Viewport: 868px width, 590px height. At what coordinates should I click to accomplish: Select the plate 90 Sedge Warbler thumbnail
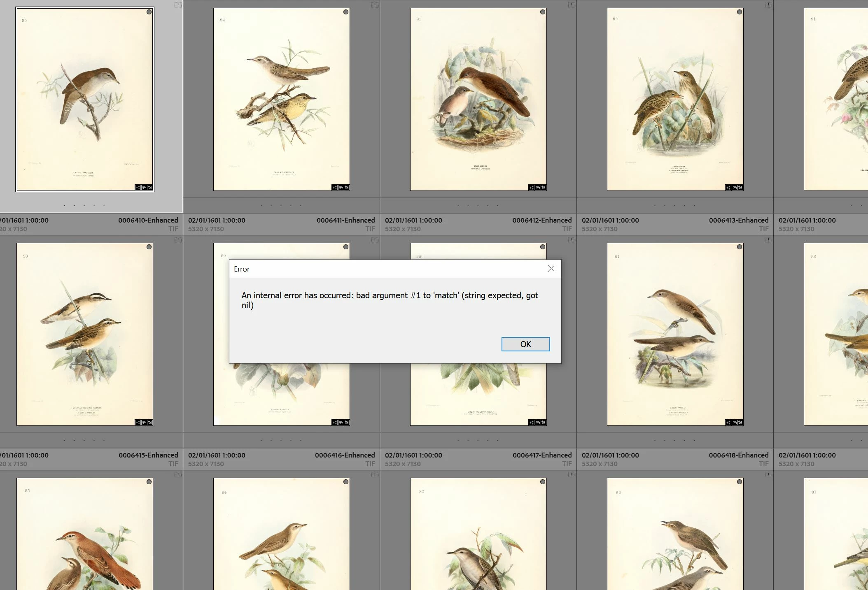coord(85,334)
